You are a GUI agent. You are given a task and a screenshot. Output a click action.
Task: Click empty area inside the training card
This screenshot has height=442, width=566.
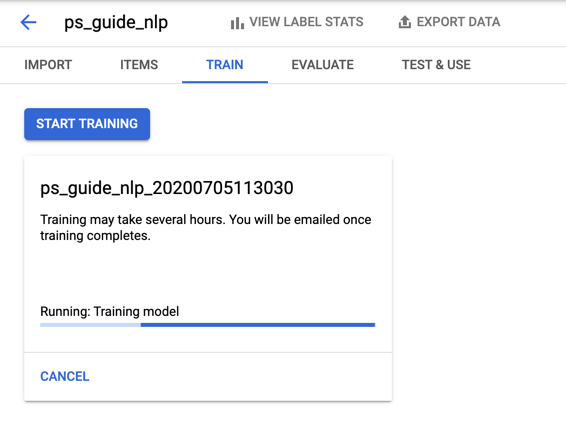pos(208,274)
